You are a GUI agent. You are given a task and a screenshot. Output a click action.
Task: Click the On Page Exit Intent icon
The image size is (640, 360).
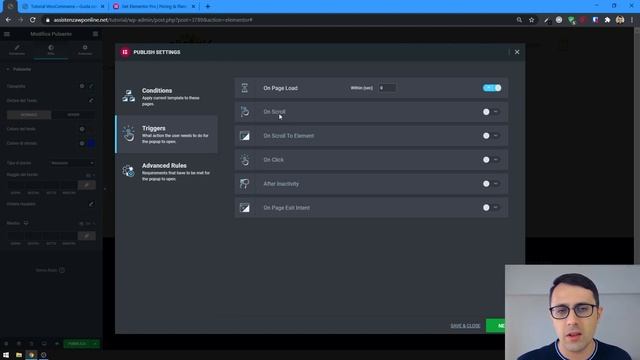244,208
